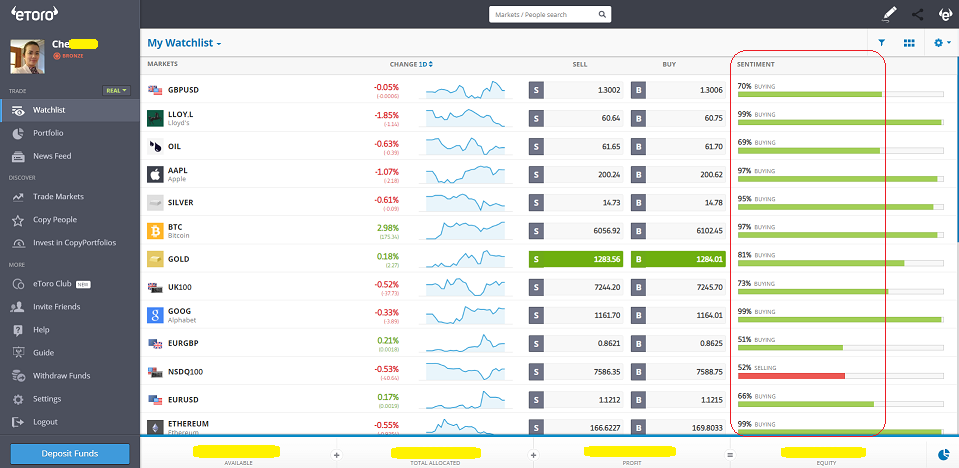Click the OIL drop icon

click(155, 146)
